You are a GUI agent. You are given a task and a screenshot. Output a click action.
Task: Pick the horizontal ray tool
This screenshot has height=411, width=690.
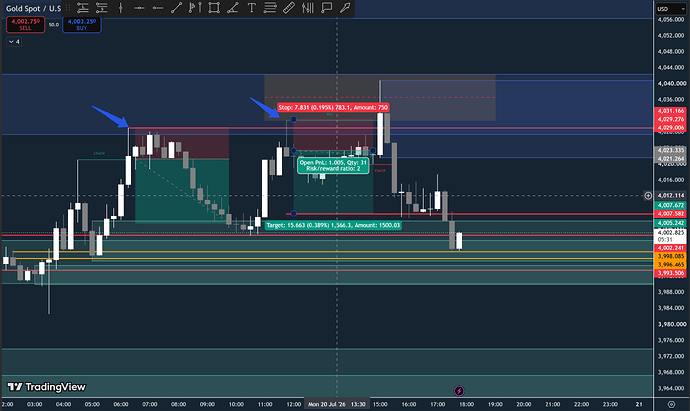pos(158,7)
